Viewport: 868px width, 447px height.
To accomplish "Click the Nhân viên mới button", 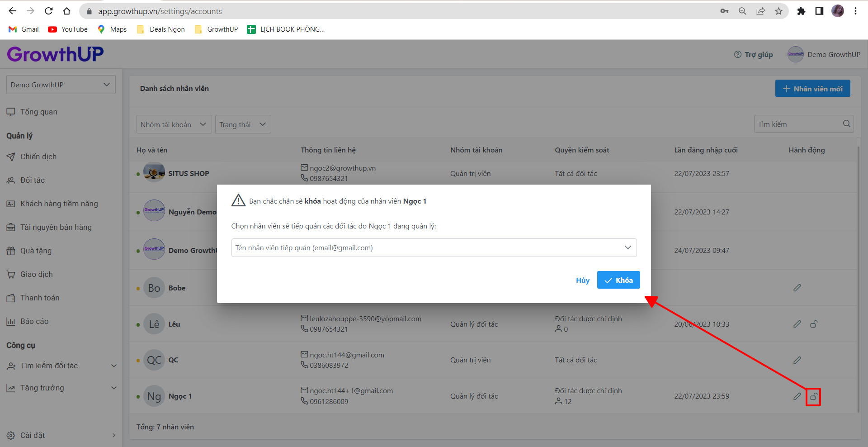I will [x=812, y=89].
